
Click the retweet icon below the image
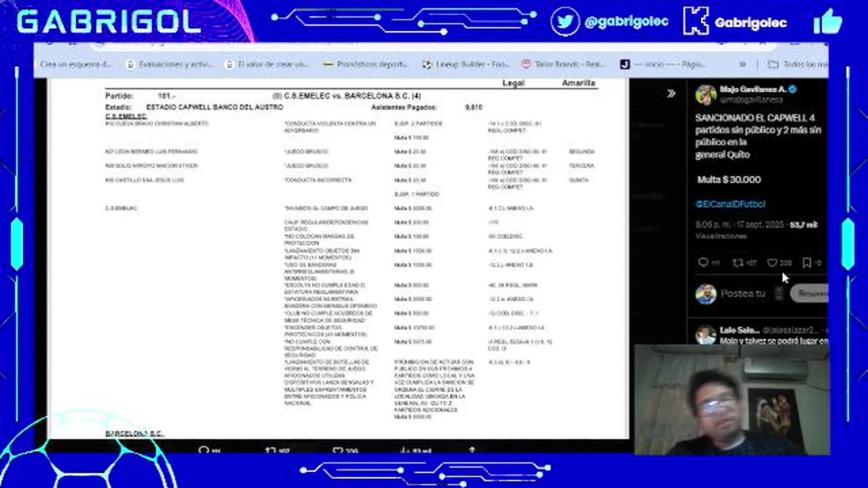pos(269,450)
